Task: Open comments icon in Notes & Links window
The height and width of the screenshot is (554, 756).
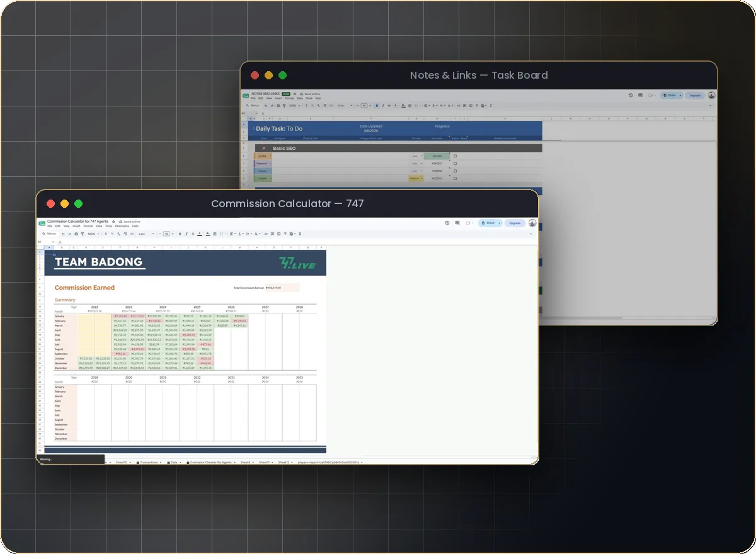Action: pyautogui.click(x=640, y=95)
